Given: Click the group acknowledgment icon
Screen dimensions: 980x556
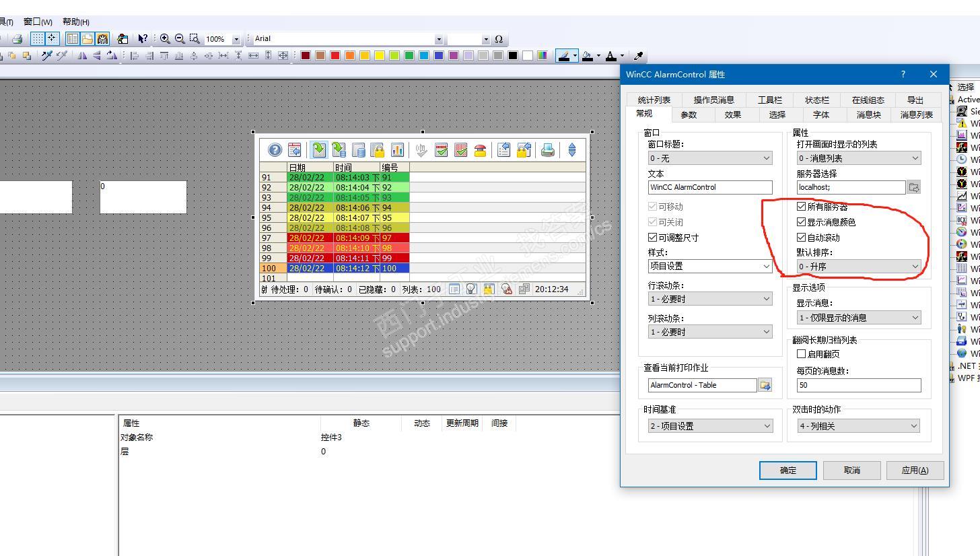Looking at the screenshot, I should (x=461, y=150).
